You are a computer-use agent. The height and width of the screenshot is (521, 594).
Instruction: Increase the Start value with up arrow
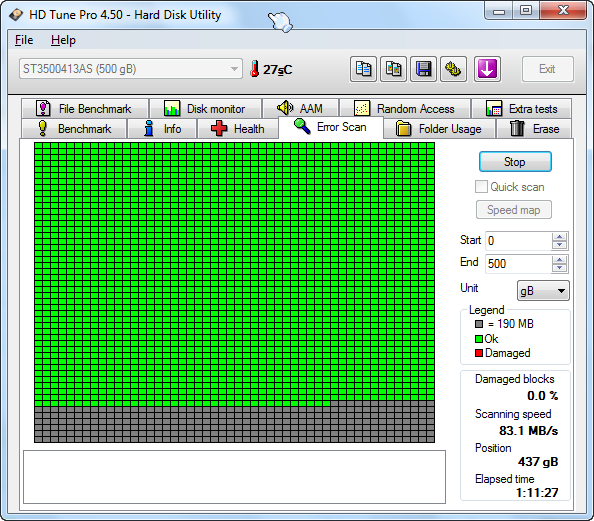(x=560, y=237)
